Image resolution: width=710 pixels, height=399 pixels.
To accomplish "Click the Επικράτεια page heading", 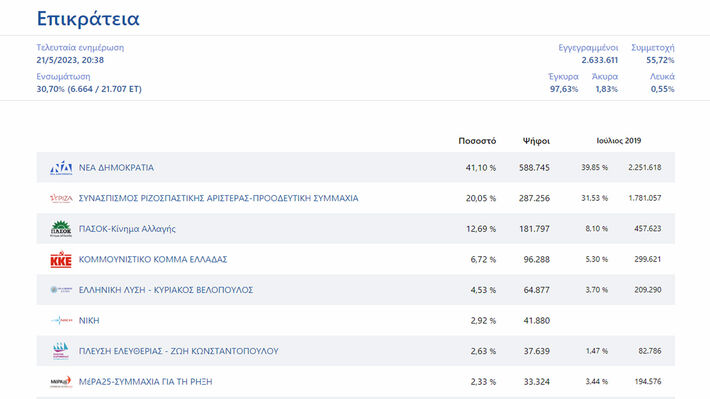I will (88, 19).
